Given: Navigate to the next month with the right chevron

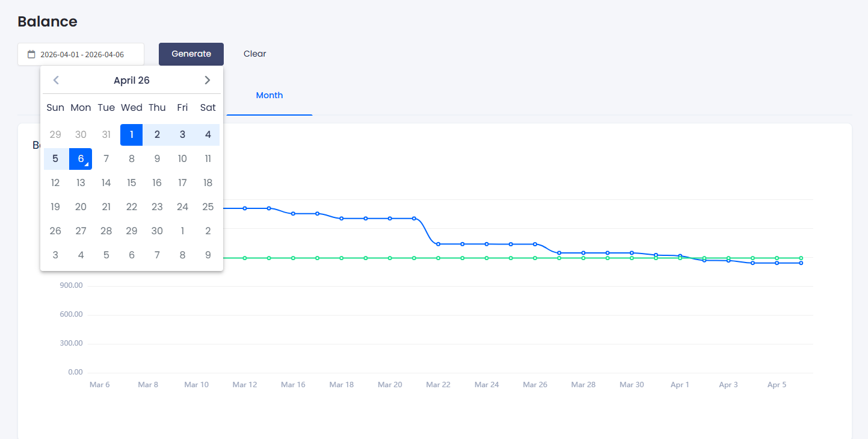Looking at the screenshot, I should pos(208,79).
